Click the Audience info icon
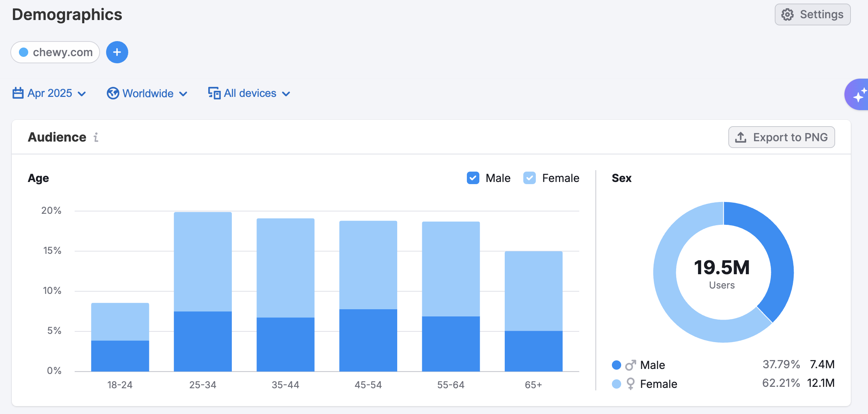Image resolution: width=868 pixels, height=414 pixels. (96, 137)
